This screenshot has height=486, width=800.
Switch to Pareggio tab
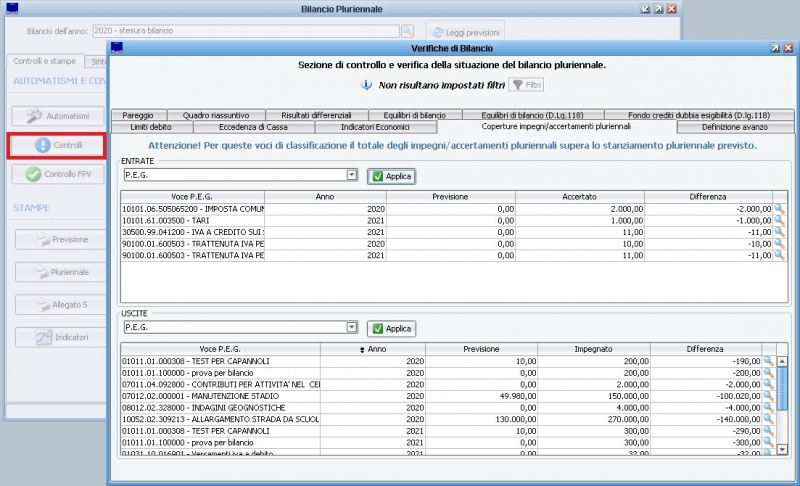[137, 115]
